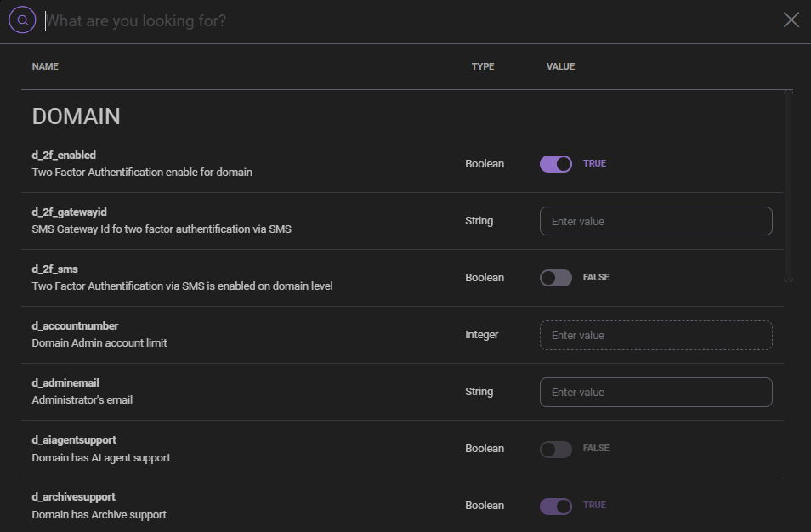Screen dimensions: 811x532
Task: Turn on the d_aiagentsupport toggle
Action: coord(555,448)
